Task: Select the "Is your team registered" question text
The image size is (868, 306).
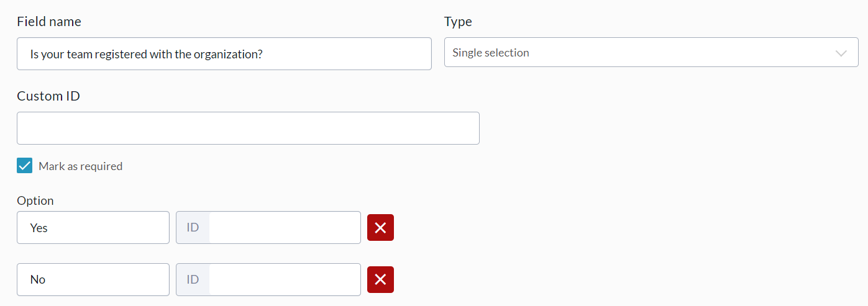Action: [146, 54]
